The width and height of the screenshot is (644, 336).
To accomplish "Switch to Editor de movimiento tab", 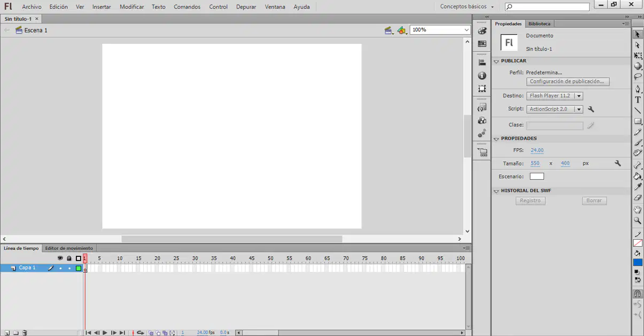I will [x=69, y=248].
